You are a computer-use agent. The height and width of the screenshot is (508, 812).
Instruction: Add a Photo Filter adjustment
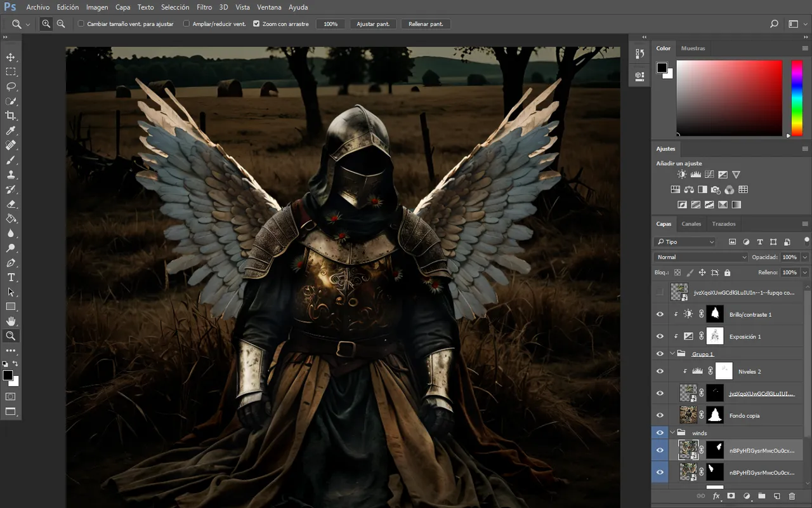click(716, 190)
